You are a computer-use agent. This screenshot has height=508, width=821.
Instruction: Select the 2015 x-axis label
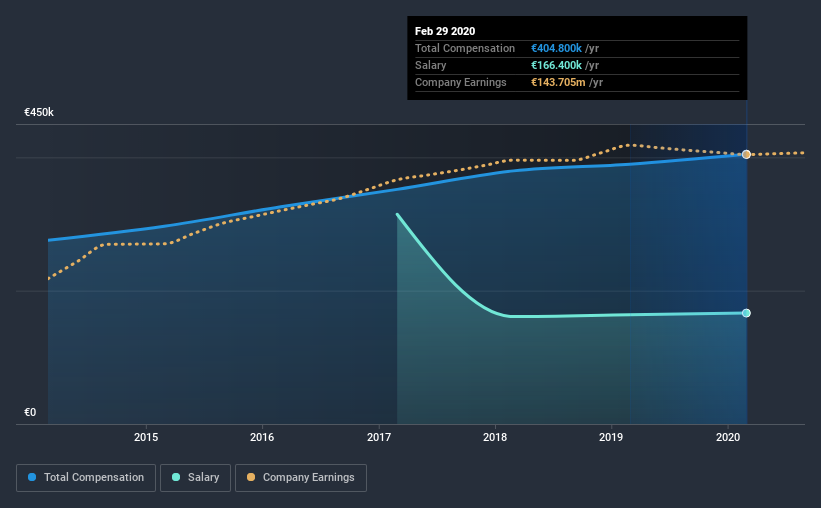[146, 437]
